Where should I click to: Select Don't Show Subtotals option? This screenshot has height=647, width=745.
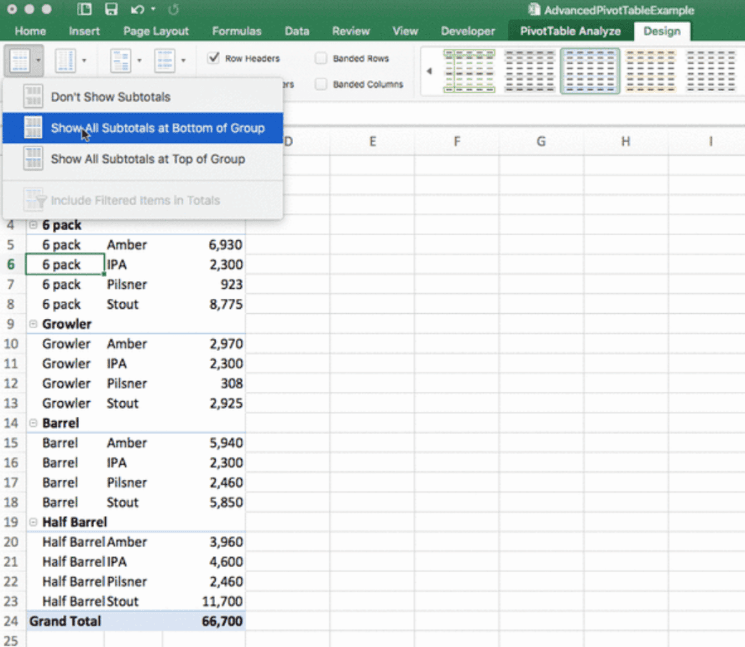(x=110, y=97)
